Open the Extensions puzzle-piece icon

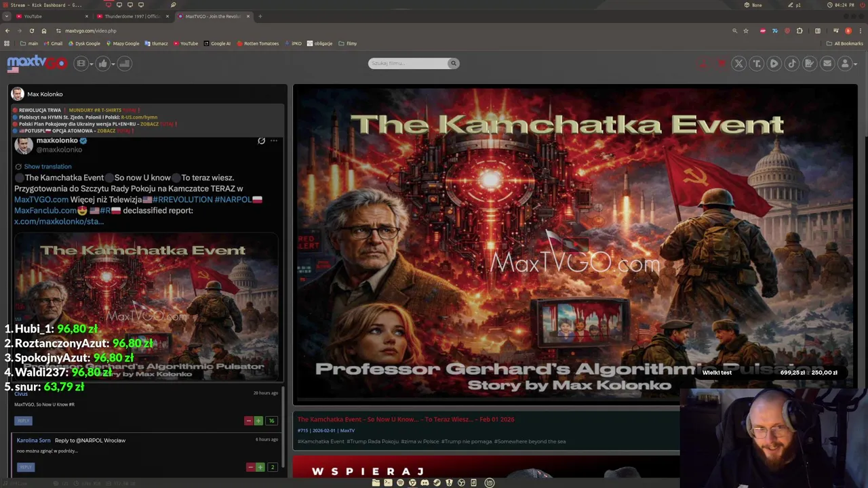coord(800,30)
